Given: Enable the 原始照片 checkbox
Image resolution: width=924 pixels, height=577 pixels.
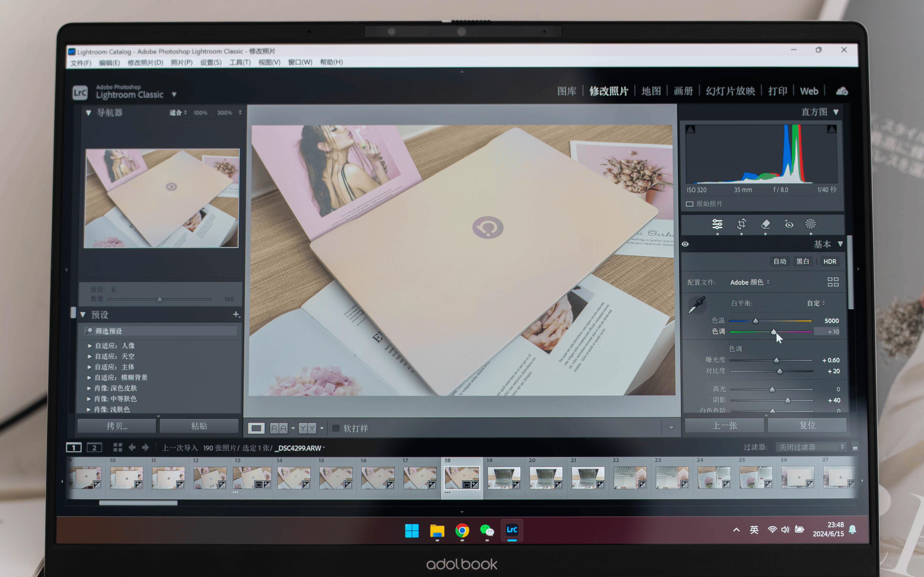Looking at the screenshot, I should click(689, 204).
